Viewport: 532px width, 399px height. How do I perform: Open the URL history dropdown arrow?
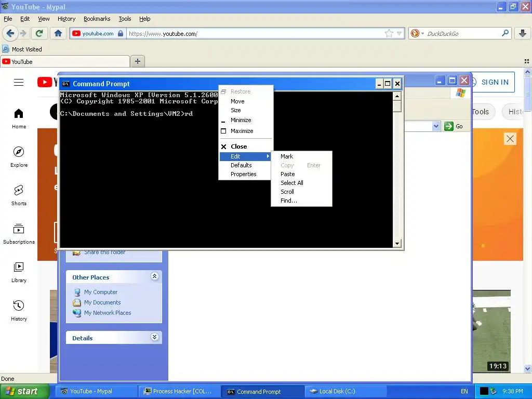click(400, 33)
